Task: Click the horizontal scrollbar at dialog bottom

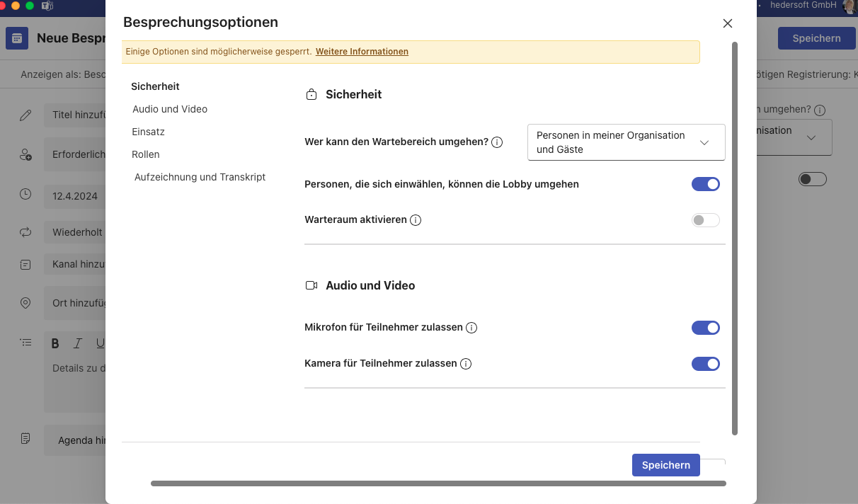Action: click(x=438, y=483)
